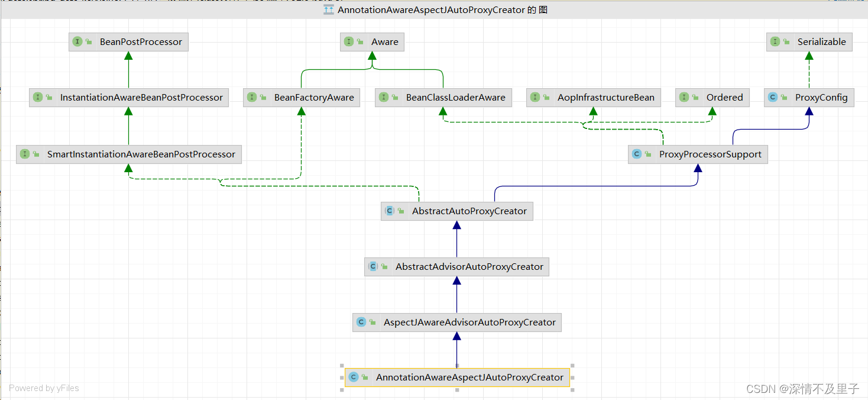Screen dimensions: 868x400
Task: Click the interface icon beside BeanClassLoaderAware
Action: click(x=383, y=97)
